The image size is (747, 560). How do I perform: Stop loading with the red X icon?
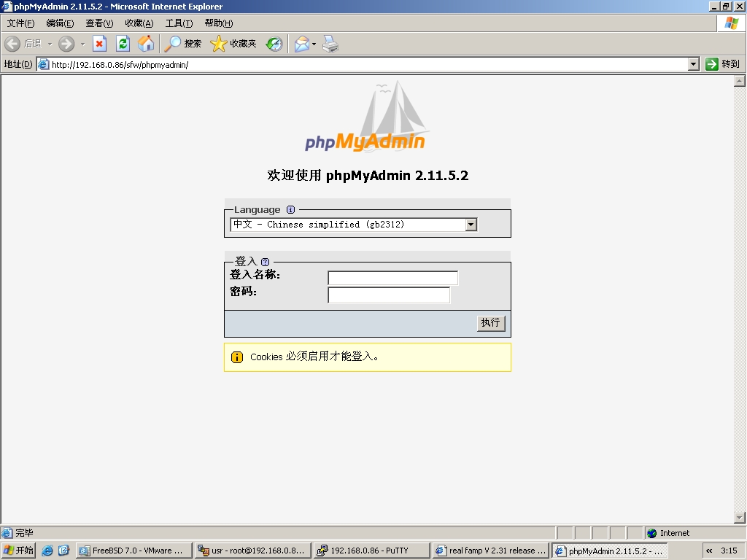coord(99,44)
